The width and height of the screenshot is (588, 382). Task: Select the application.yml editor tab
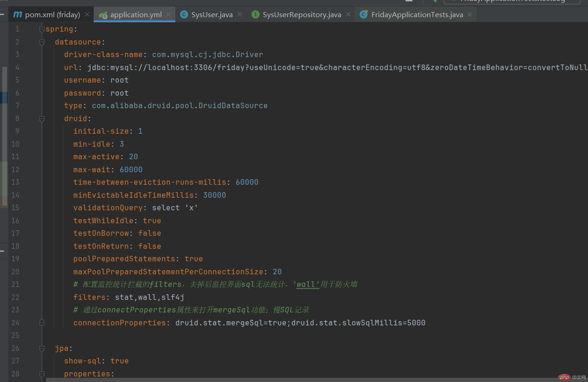[134, 15]
